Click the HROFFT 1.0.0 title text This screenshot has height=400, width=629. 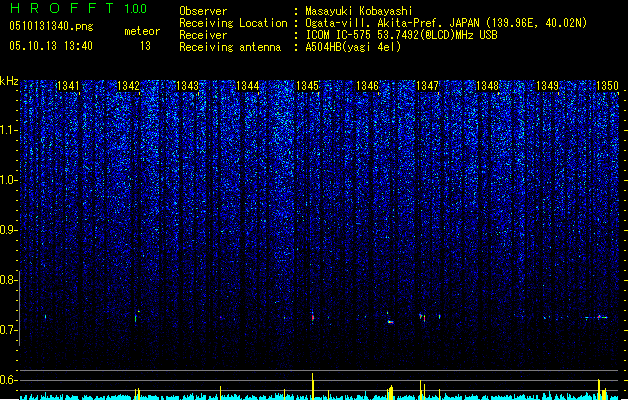78,8
